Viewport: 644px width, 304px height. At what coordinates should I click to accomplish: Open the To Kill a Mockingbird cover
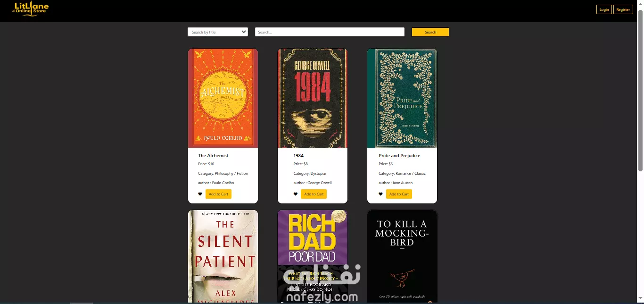click(x=402, y=256)
